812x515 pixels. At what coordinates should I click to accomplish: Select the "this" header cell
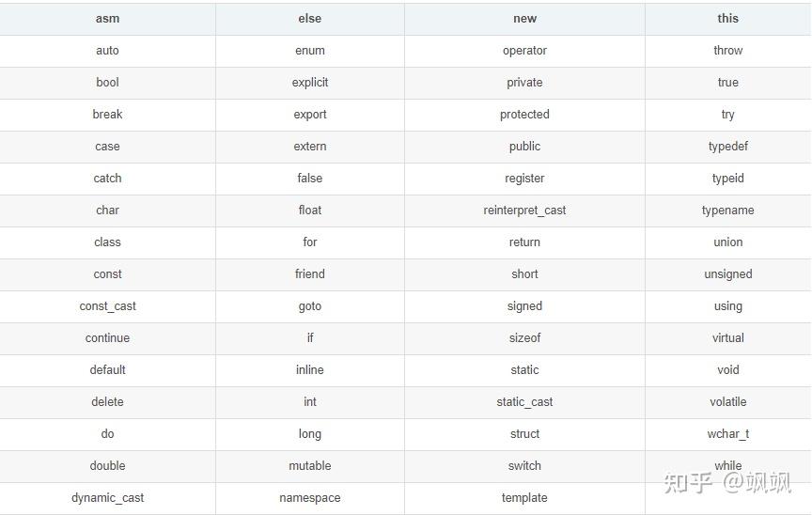point(727,18)
